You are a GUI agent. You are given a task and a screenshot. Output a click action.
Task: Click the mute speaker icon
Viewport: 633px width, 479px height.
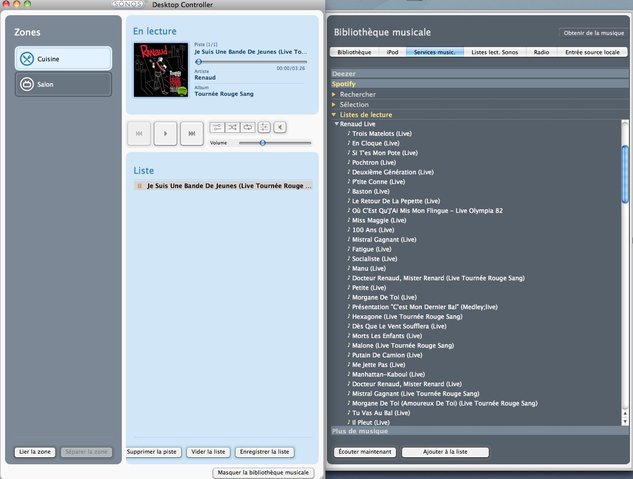[280, 127]
